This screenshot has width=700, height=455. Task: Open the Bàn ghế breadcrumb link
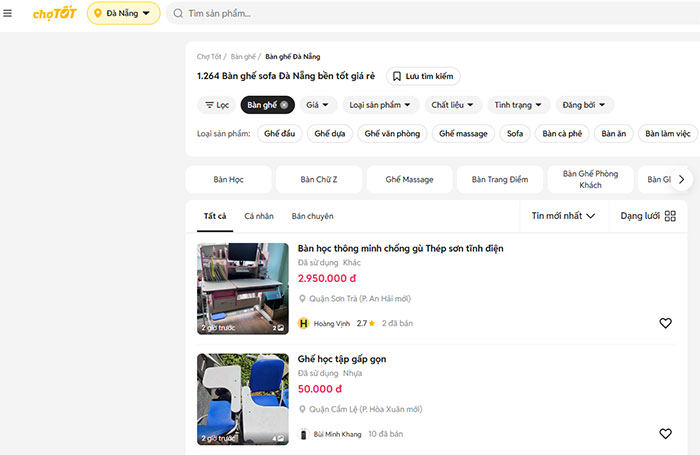click(x=243, y=57)
